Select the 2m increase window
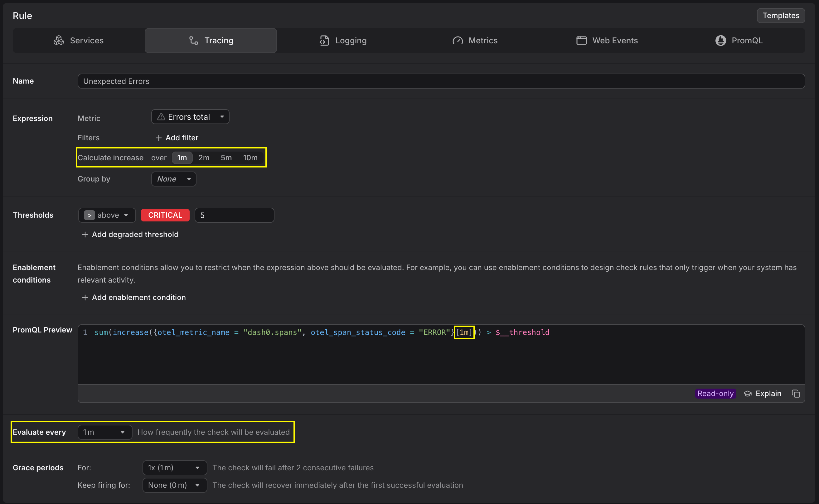The image size is (819, 504). click(x=204, y=158)
